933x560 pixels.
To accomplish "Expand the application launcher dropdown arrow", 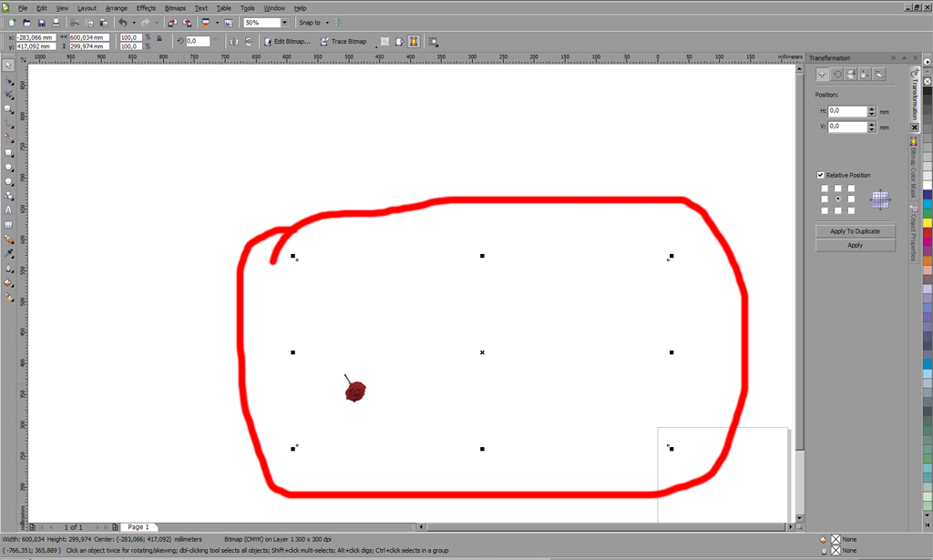I will pos(217,23).
